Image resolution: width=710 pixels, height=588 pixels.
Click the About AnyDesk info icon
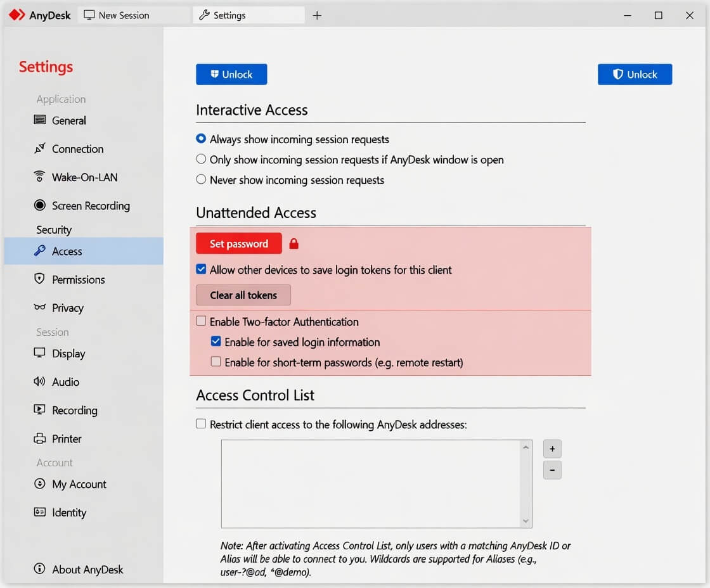click(40, 568)
